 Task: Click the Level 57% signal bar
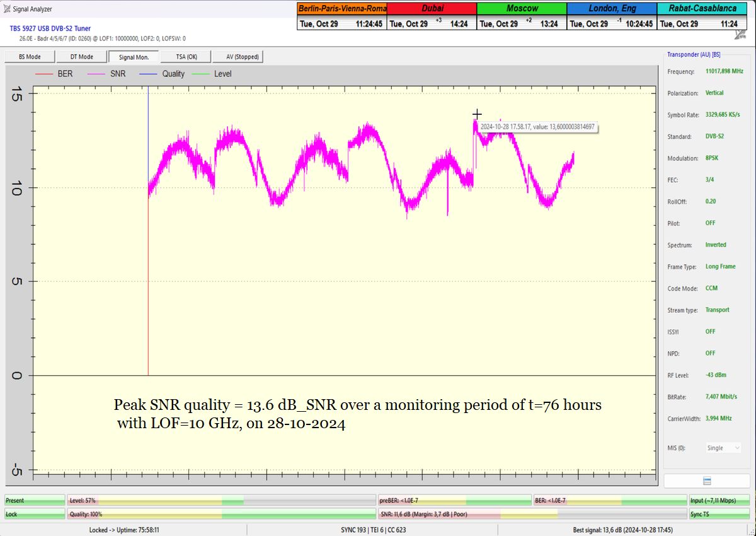click(x=221, y=500)
